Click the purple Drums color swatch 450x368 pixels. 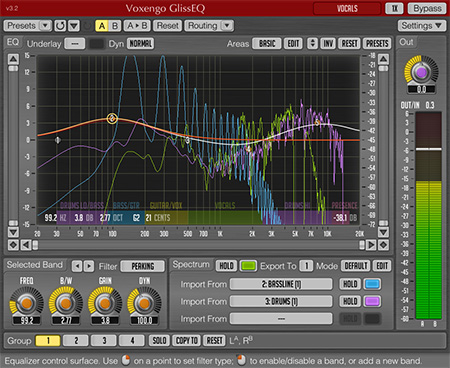pyautogui.click(x=372, y=301)
